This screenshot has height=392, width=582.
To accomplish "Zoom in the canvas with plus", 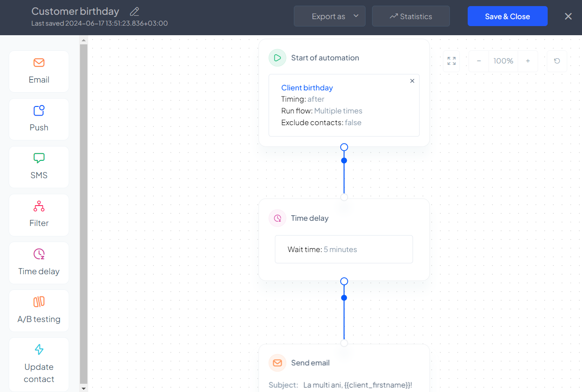I will (528, 61).
